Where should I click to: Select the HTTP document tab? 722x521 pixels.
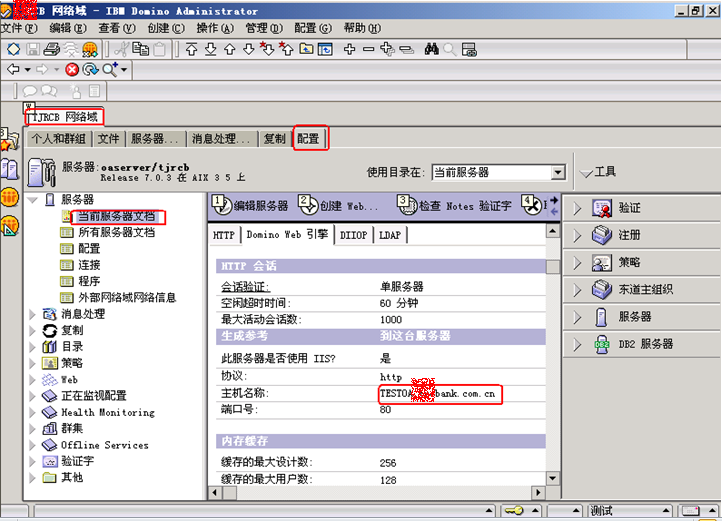point(224,235)
